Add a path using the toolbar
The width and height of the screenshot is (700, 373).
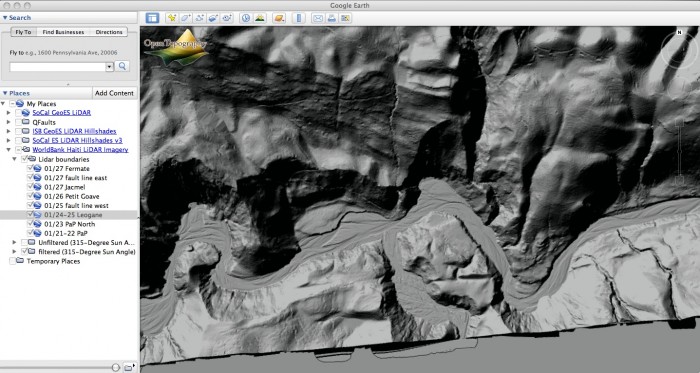(x=199, y=18)
